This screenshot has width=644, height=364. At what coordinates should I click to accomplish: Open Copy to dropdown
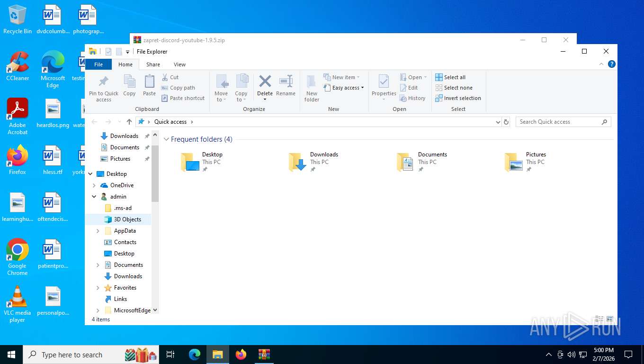click(x=241, y=97)
